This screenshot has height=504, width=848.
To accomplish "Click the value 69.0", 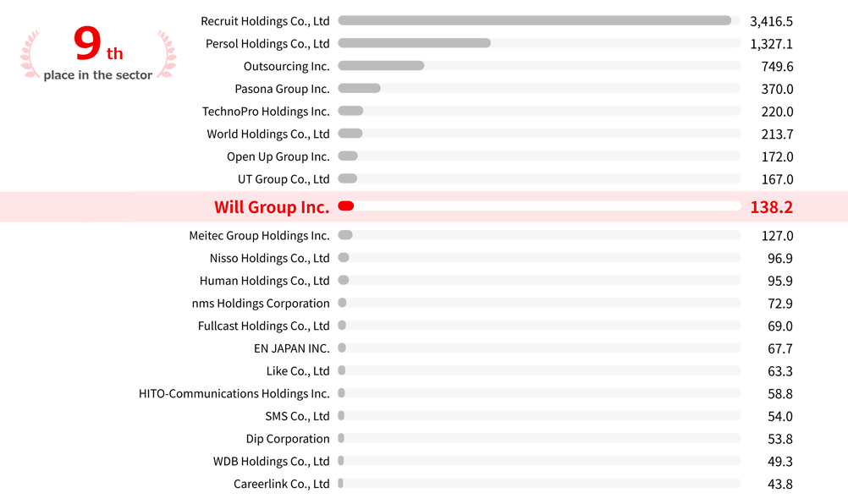I will coord(780,326).
